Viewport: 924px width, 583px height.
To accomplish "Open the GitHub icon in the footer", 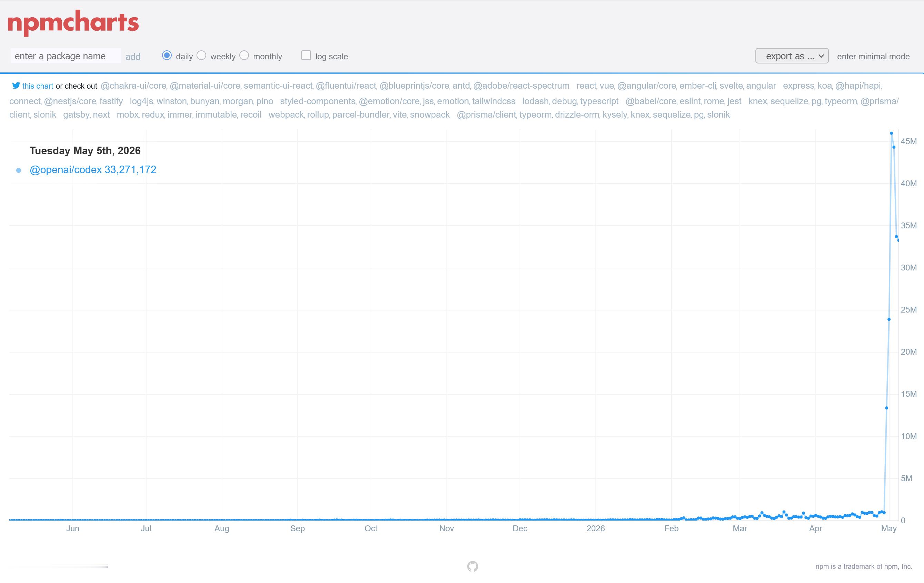I will click(x=473, y=566).
